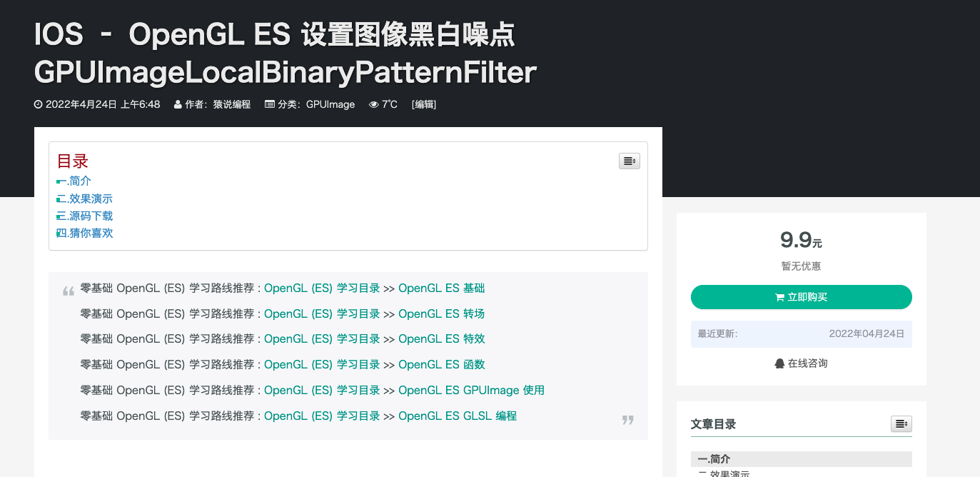Click the shopping cart icon inside the buy button
The width and height of the screenshot is (980, 477).
(780, 297)
